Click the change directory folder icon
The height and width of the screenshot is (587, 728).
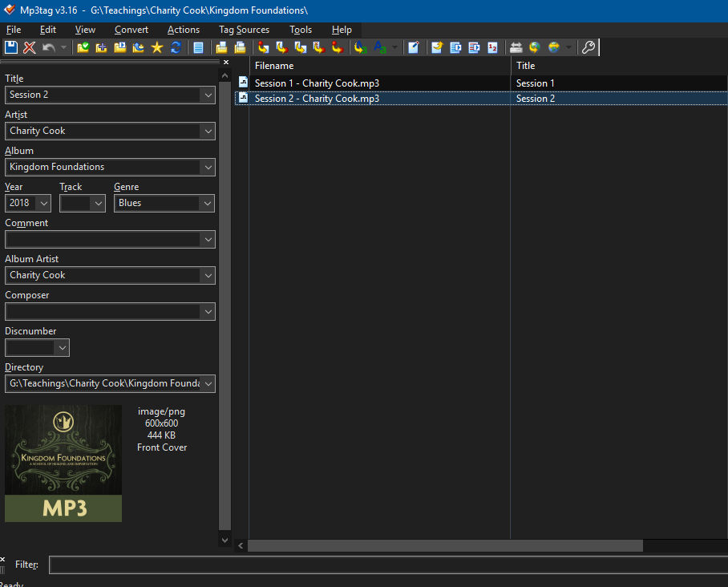click(x=83, y=48)
